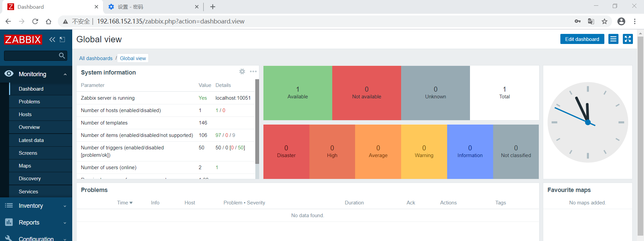
Task: Open Latest data in Monitoring menu
Action: [41, 140]
